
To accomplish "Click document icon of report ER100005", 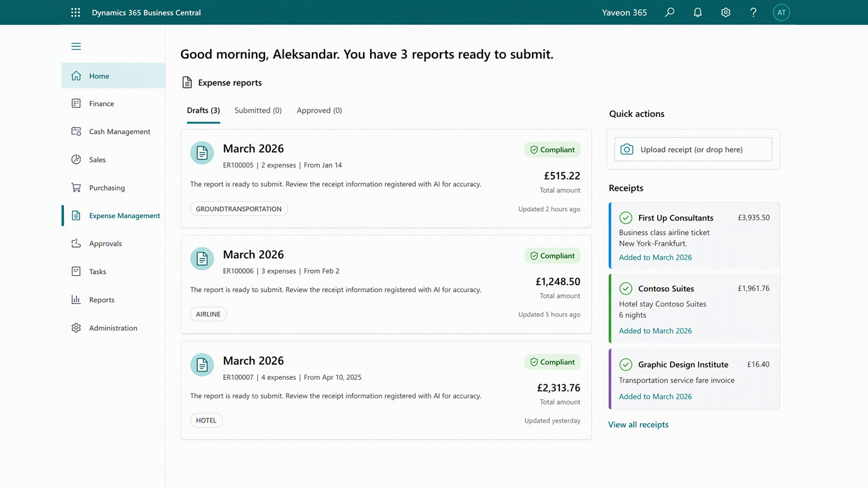I will [202, 153].
